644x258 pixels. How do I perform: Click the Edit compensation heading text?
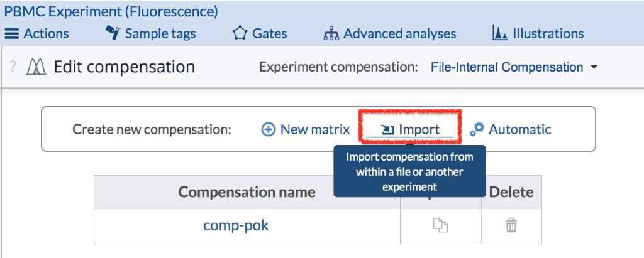click(124, 67)
